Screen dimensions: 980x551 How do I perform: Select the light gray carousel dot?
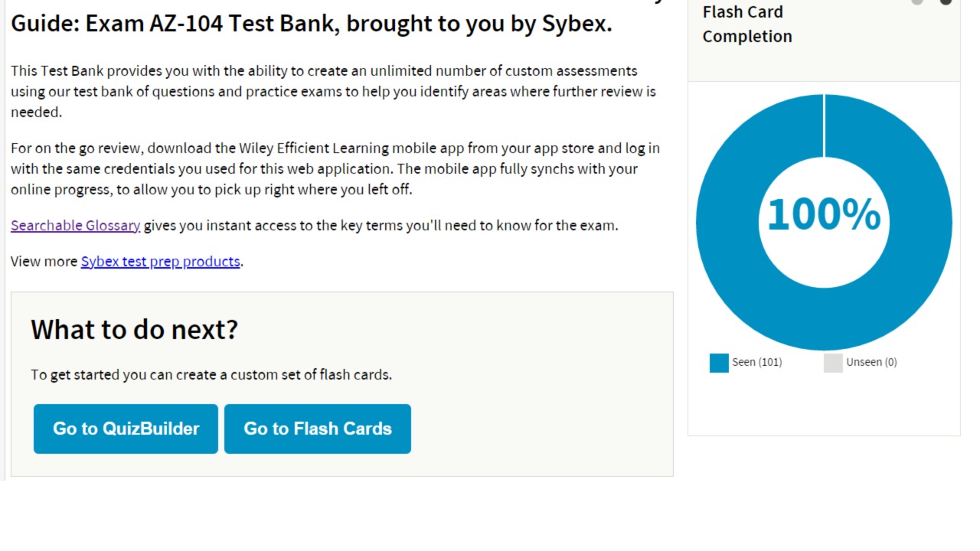(917, 2)
